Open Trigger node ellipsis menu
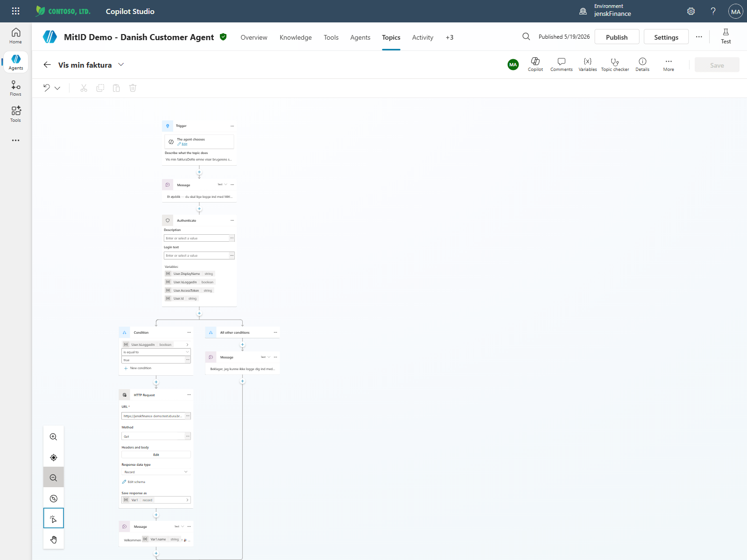747x560 pixels. (232, 126)
